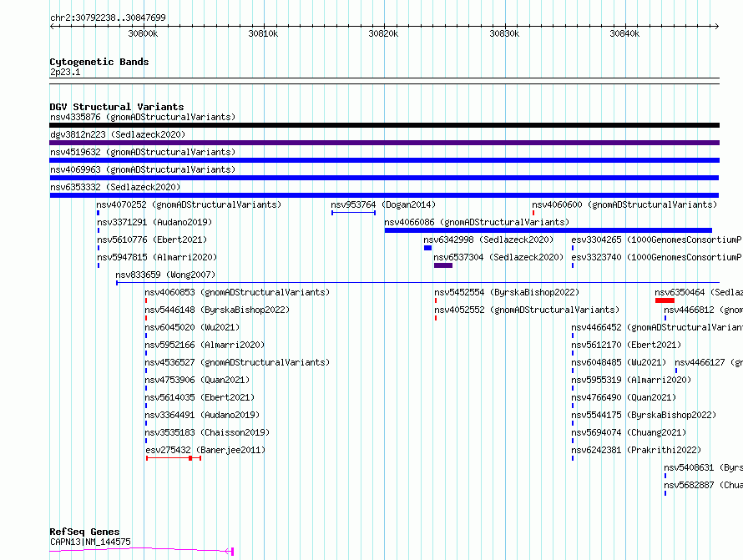The width and height of the screenshot is (743, 560).
Task: Click the nsv5682887 variant label
Action: [x=703, y=485]
